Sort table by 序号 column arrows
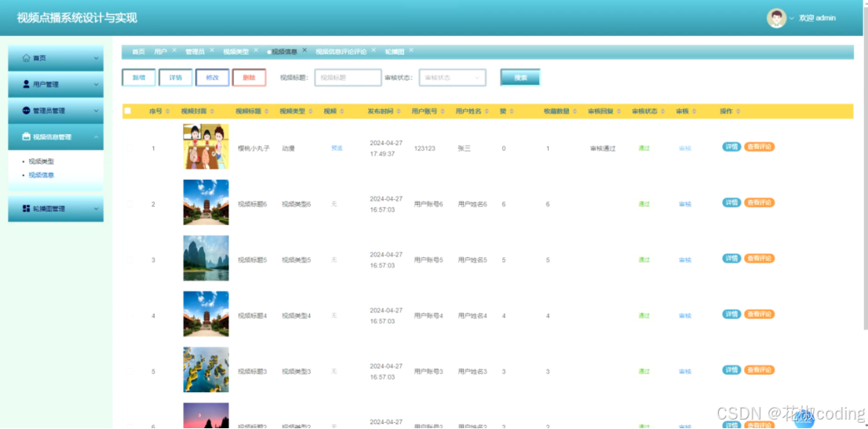Screen dimensions: 868x429 168,111
